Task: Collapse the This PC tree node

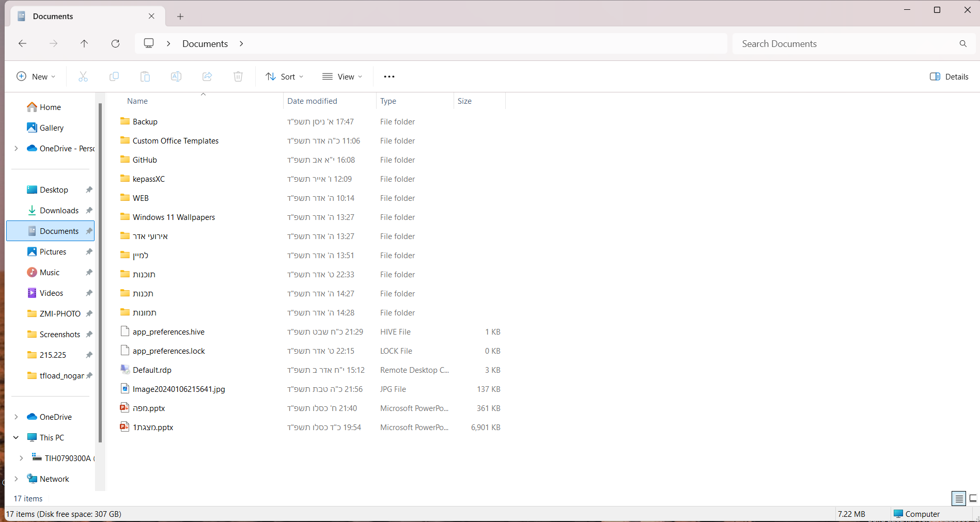Action: [x=16, y=437]
